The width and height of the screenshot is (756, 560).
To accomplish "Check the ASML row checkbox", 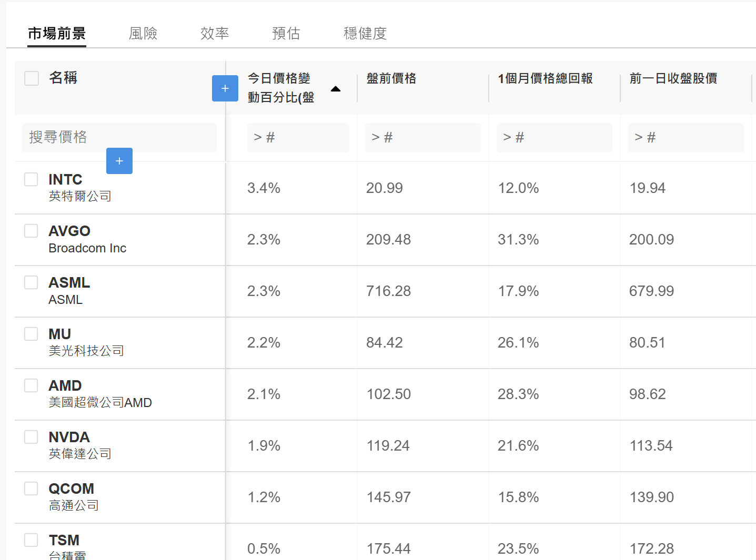I will (x=31, y=282).
